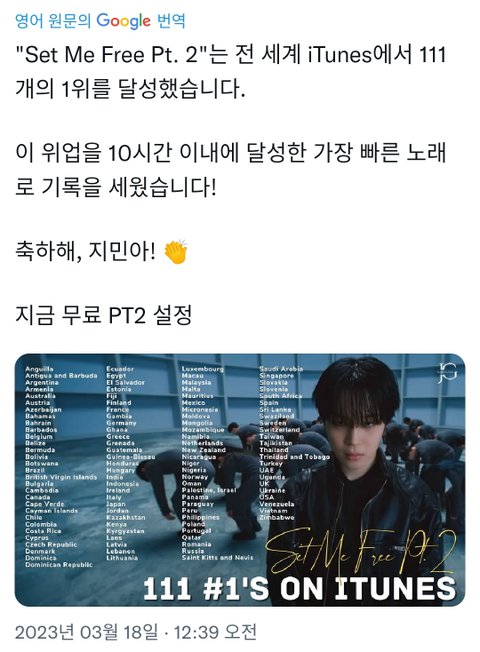Click the 번역 text beside Google logo
The width and height of the screenshot is (480, 652).
pyautogui.click(x=171, y=20)
